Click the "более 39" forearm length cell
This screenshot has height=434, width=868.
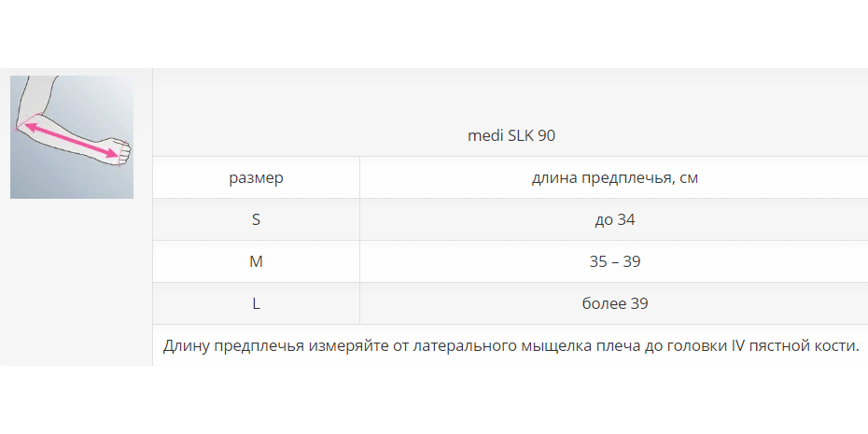coord(614,303)
